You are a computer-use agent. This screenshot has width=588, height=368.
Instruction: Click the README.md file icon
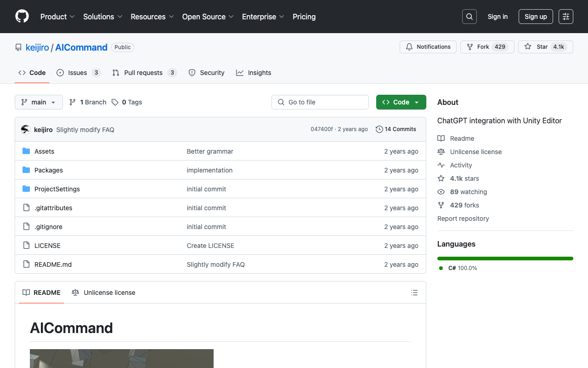tap(26, 264)
